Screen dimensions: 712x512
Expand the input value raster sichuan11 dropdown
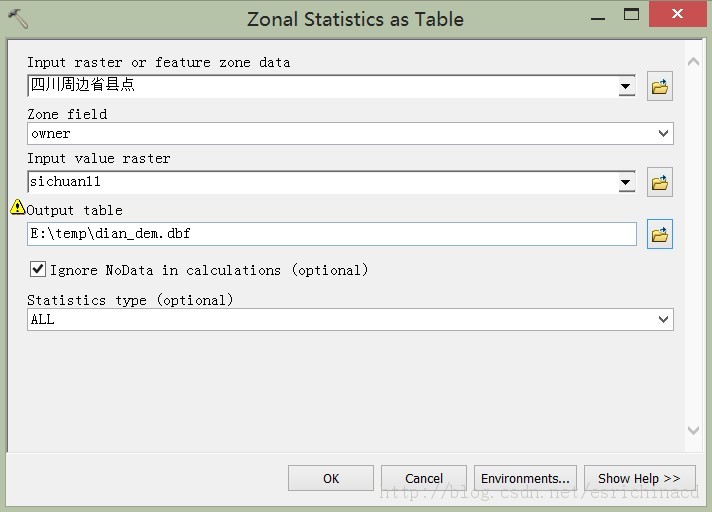point(626,182)
